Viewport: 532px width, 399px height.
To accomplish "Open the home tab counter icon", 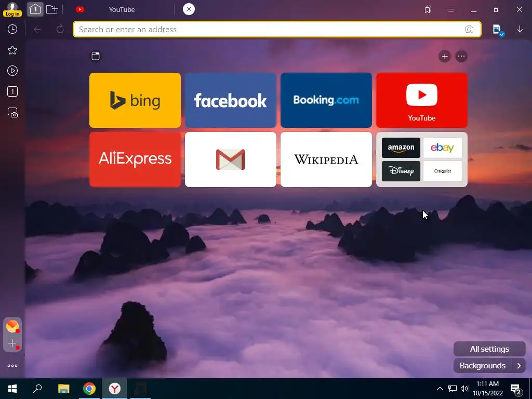I will [x=35, y=9].
